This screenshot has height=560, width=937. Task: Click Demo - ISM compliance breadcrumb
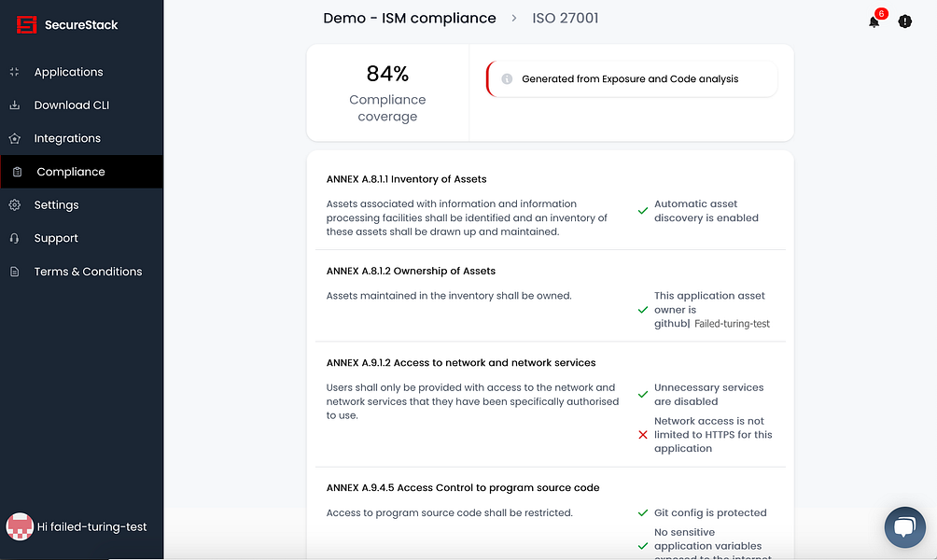point(410,19)
